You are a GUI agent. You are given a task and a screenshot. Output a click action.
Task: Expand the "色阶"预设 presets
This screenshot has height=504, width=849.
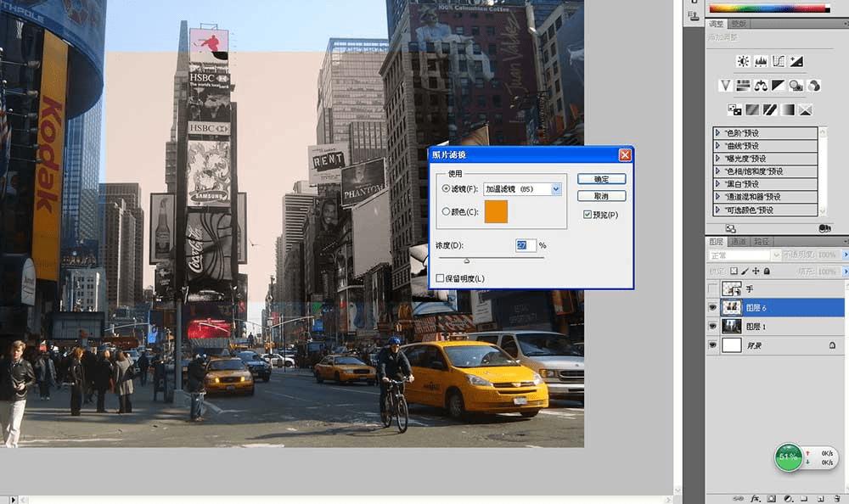pyautogui.click(x=717, y=132)
